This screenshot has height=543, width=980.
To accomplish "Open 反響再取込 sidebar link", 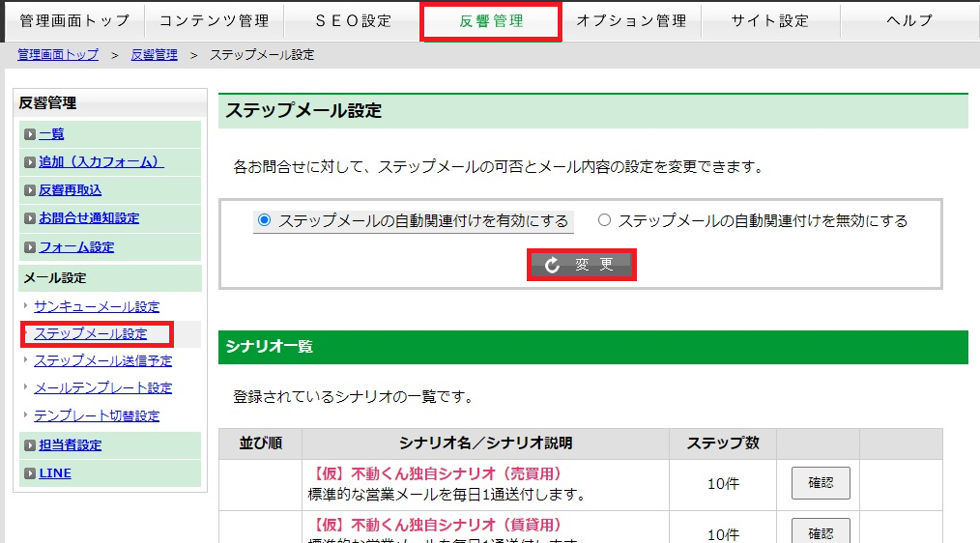I will (70, 190).
